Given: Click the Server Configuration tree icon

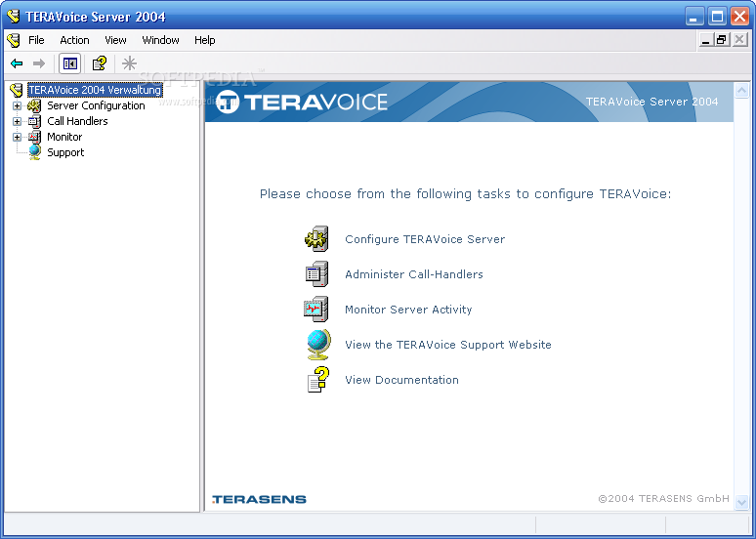Looking at the screenshot, I should (x=34, y=105).
